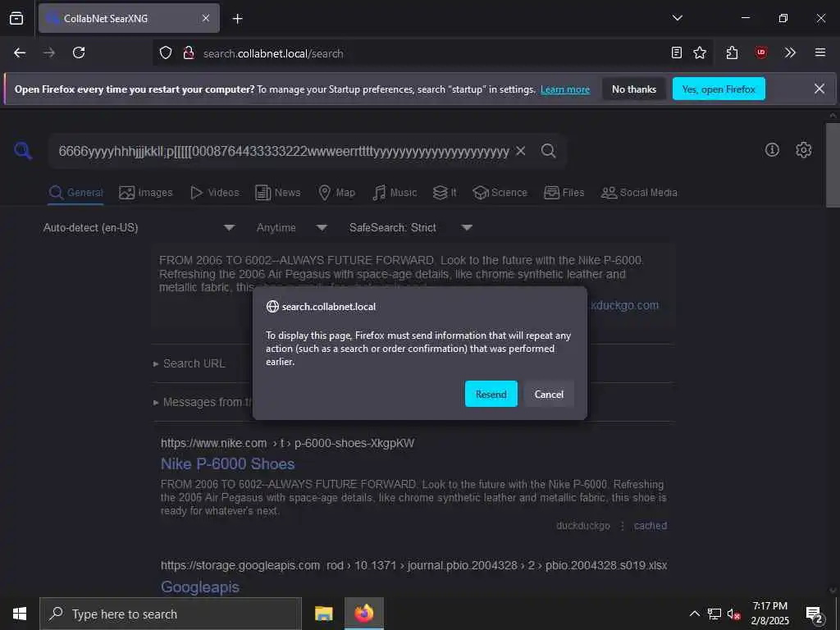Click the storage.googleapis.com result URL
840x630 pixels.
click(413, 566)
